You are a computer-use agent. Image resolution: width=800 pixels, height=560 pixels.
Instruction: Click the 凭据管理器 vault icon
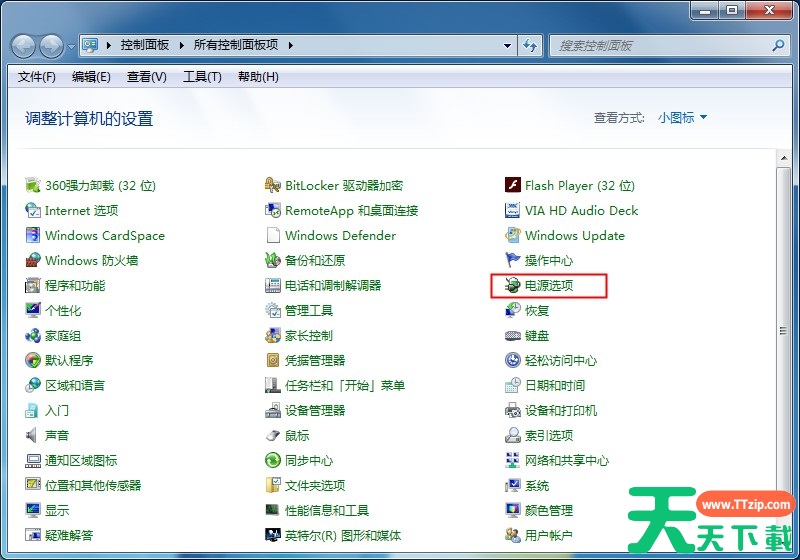point(273,360)
